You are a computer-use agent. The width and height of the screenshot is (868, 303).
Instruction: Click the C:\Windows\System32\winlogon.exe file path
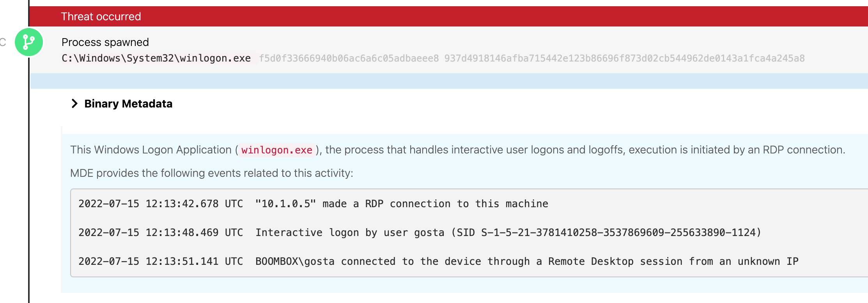coord(156,58)
